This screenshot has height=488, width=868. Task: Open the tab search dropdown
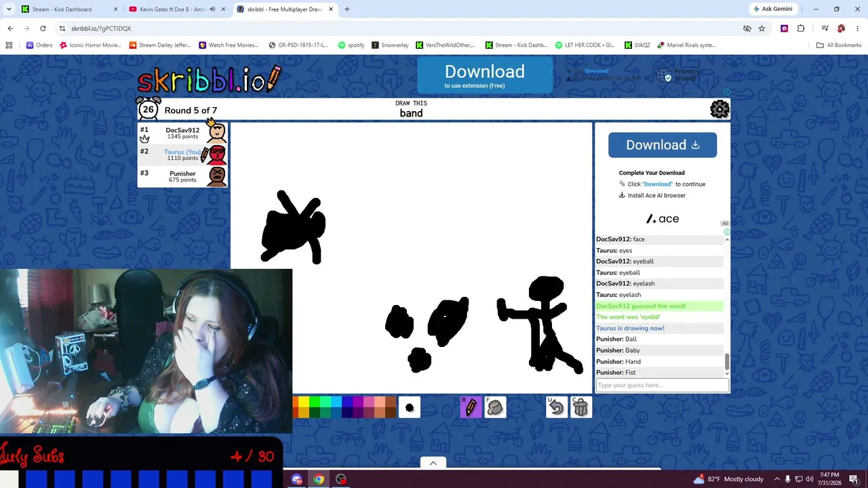tap(9, 9)
